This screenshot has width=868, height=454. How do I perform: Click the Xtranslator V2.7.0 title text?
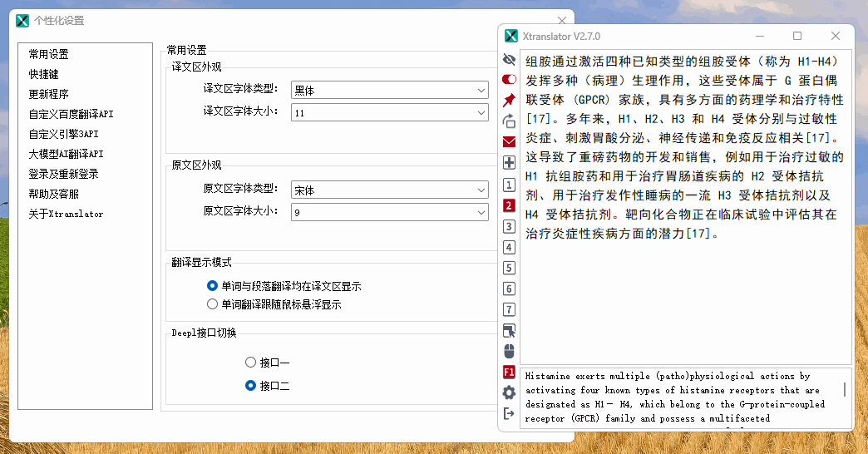coord(561,37)
